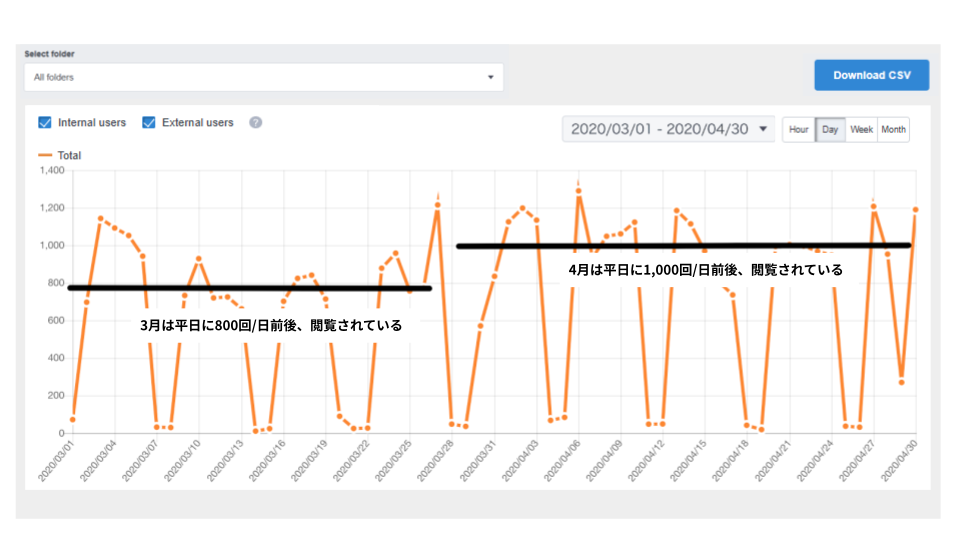Viewport: 960px width, 540px height.
Task: Click the low data point just before 2020/04/30
Action: (x=901, y=382)
